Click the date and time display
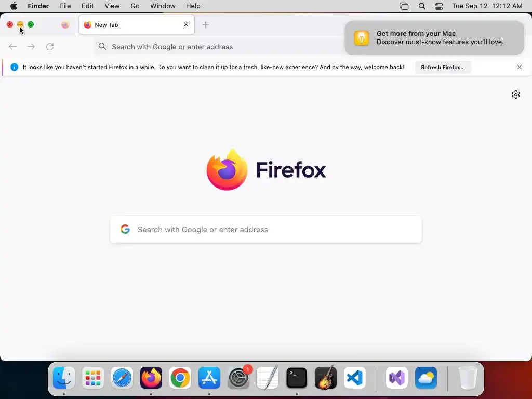The image size is (532, 399). (x=487, y=6)
